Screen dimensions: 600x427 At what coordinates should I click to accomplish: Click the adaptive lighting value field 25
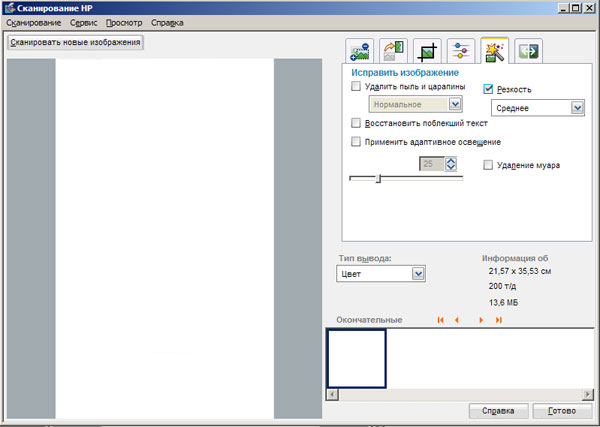pos(432,164)
